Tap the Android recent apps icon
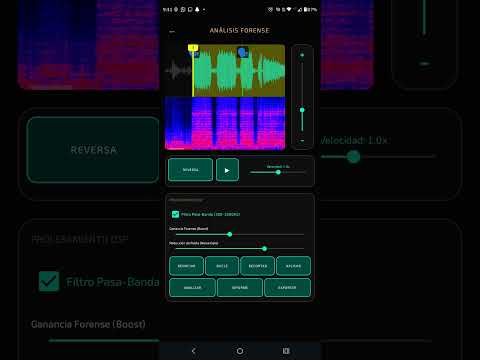 (x=286, y=351)
